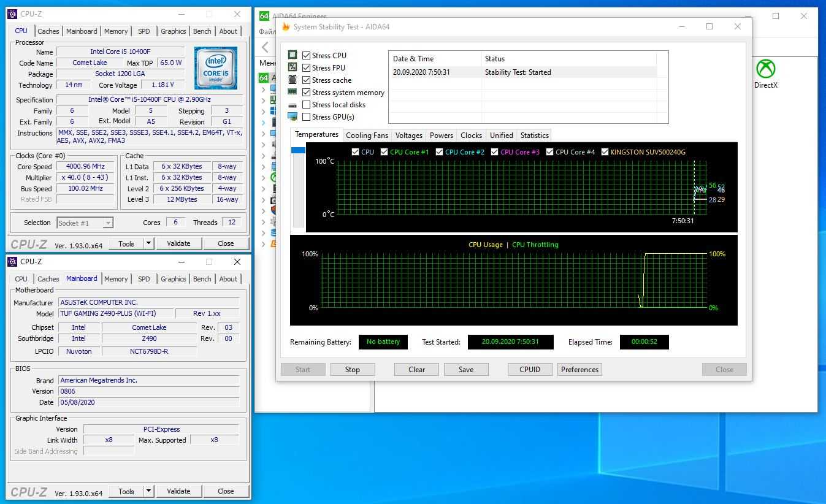Click the percent icon beside Stress FPU
The width and height of the screenshot is (826, 504).
tap(293, 67)
